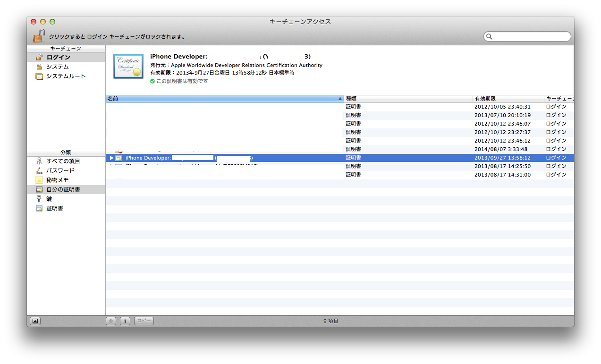Toggle the keychain list with the bottom-left button

point(35,321)
